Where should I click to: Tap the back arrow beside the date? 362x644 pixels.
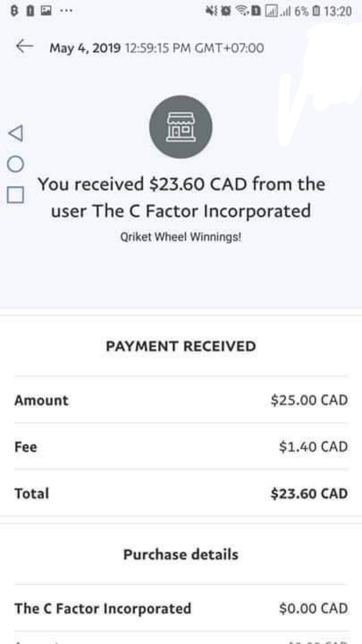click(x=25, y=46)
